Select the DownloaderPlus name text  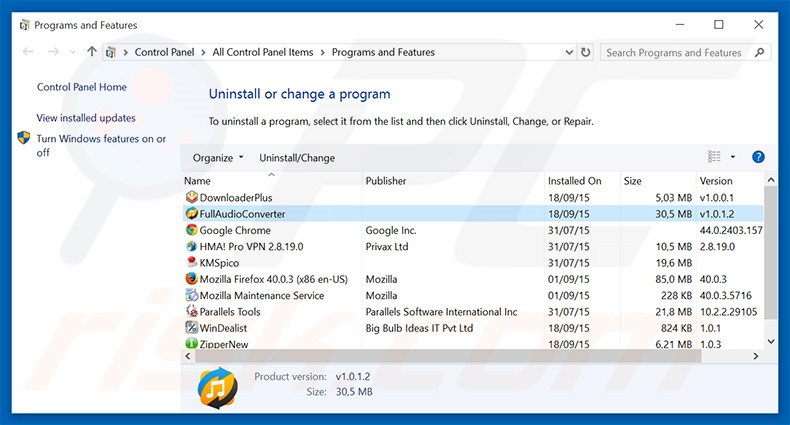pyautogui.click(x=236, y=197)
